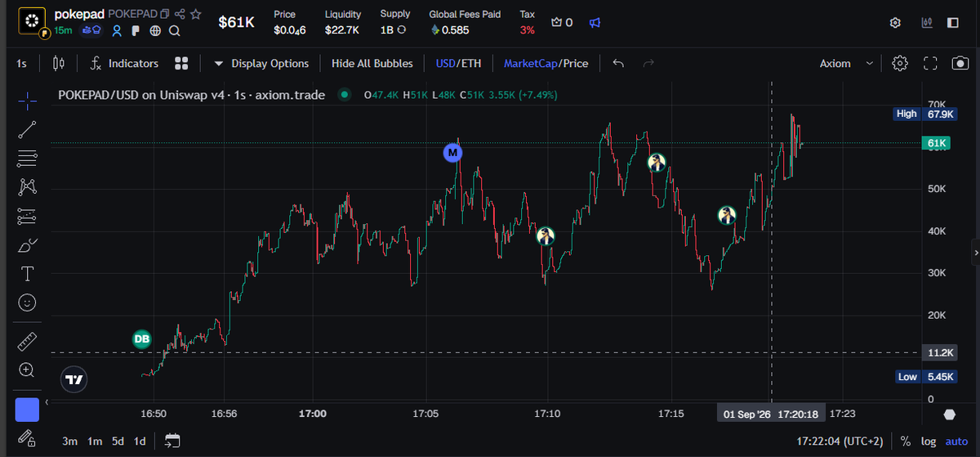Open the blue person profile icon
The image size is (980, 457).
coord(117,31)
